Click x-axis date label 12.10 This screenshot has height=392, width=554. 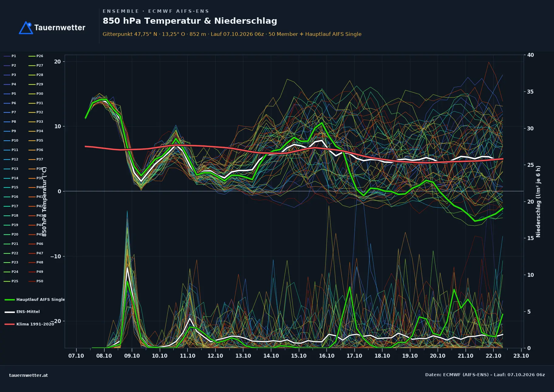tap(215, 356)
